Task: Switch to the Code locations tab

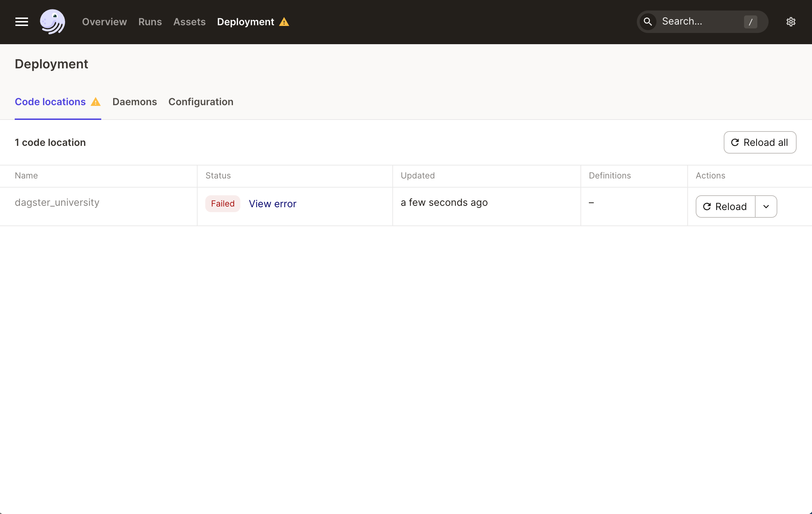Action: click(x=50, y=102)
